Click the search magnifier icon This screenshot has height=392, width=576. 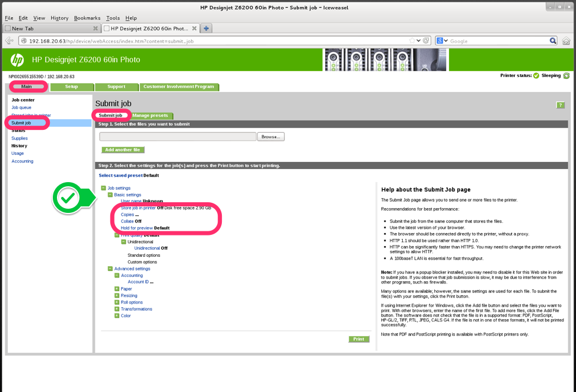coord(553,41)
